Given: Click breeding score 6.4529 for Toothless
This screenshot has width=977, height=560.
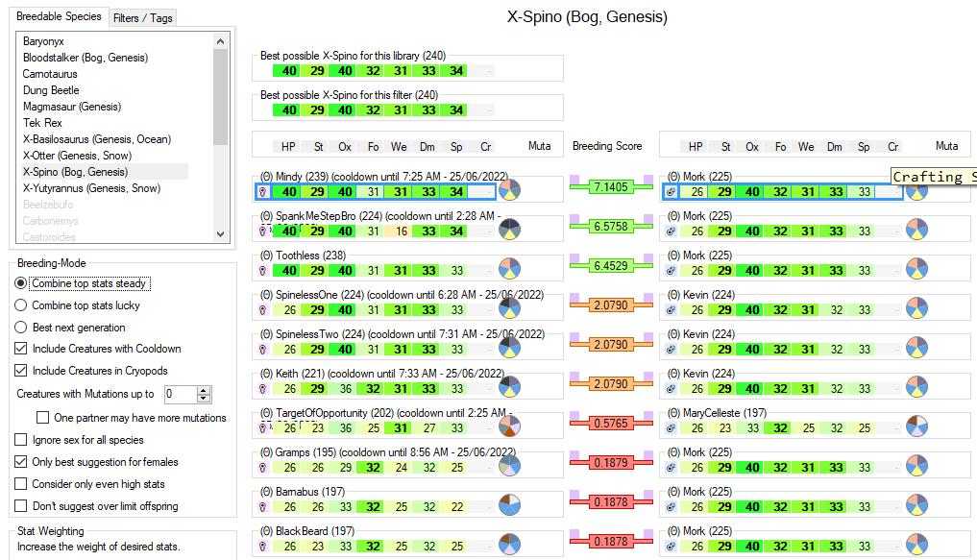Looking at the screenshot, I should tap(611, 265).
